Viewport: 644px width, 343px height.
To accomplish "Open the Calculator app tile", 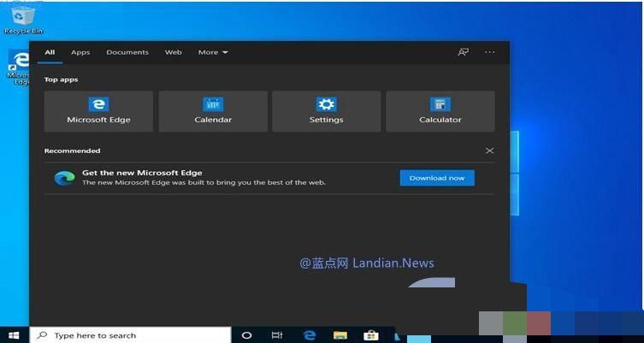I will tap(440, 111).
